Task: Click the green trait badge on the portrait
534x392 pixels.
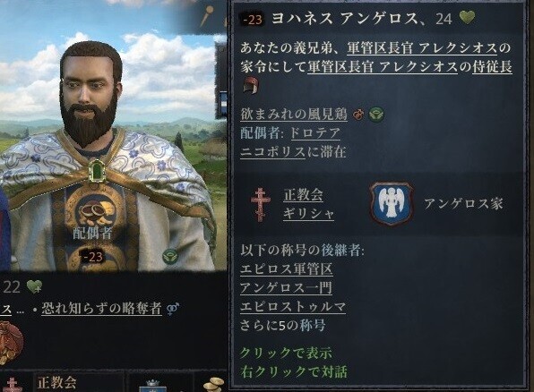Action: coord(170,256)
